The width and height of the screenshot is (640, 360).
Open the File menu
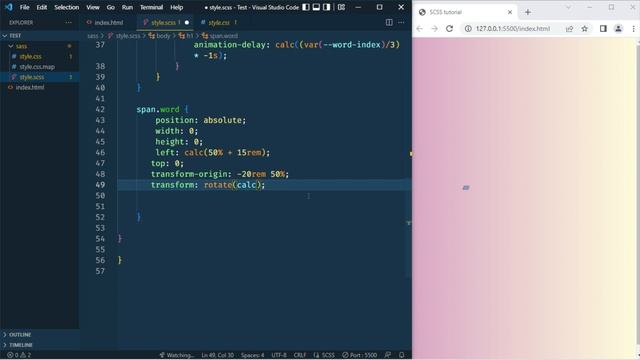(x=24, y=7)
